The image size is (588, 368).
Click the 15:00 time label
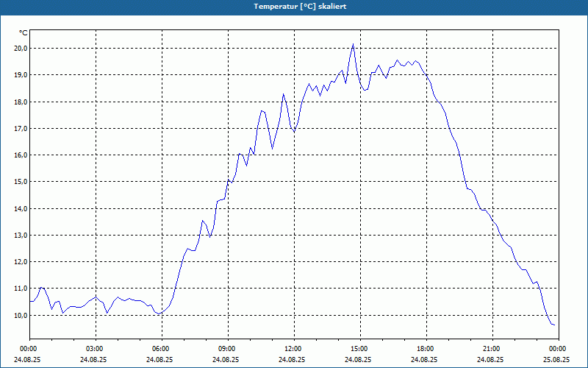click(x=359, y=349)
